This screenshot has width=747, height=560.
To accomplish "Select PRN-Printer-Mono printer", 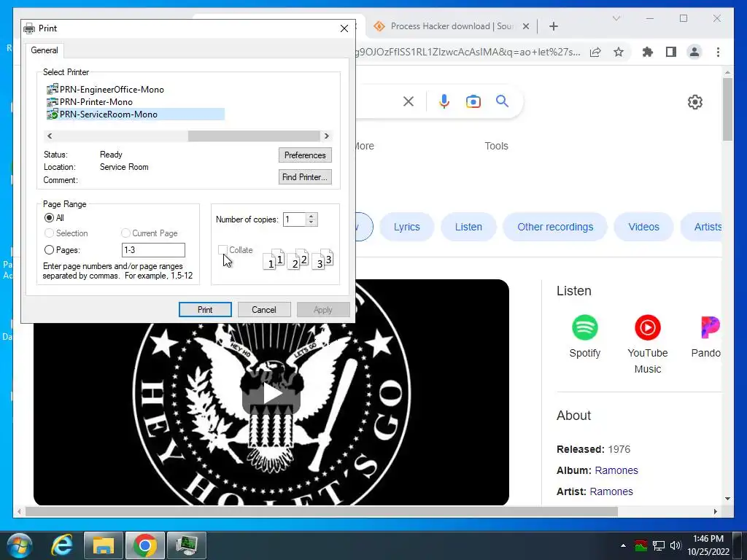I will coord(90,102).
